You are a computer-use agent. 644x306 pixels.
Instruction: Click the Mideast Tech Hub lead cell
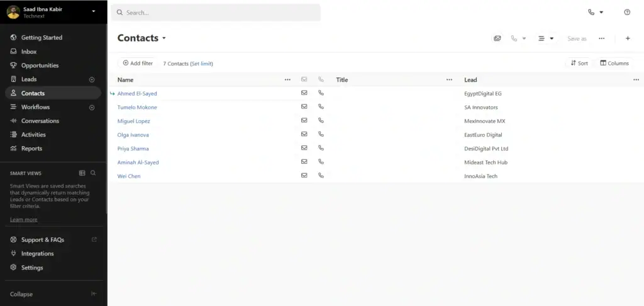(x=486, y=162)
